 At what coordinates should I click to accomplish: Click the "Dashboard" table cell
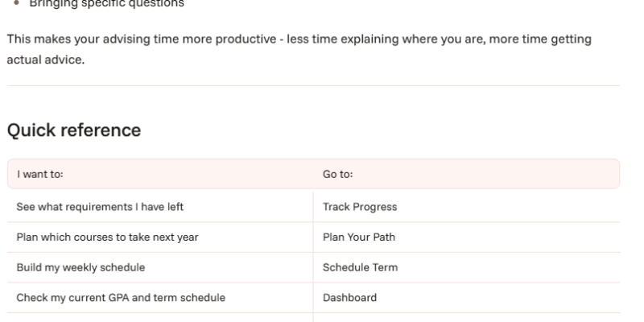(x=467, y=298)
